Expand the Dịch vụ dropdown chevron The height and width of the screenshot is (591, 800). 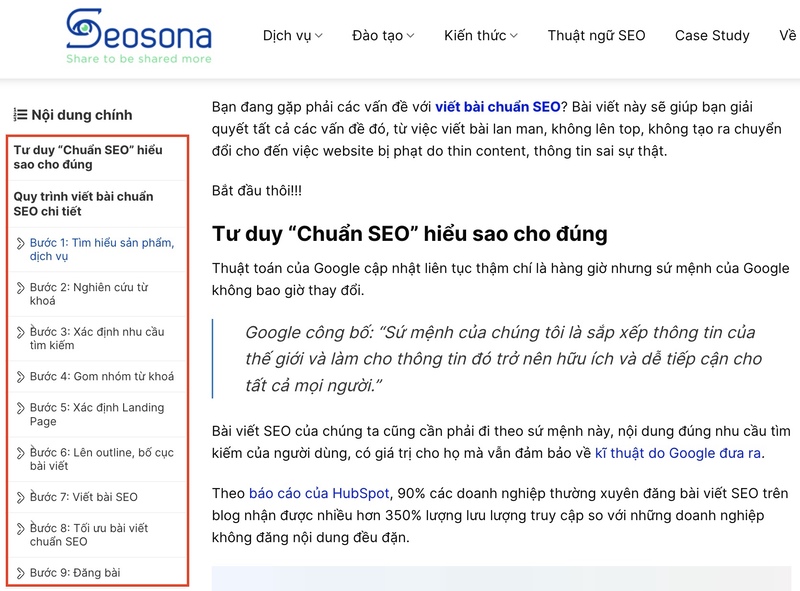[318, 36]
